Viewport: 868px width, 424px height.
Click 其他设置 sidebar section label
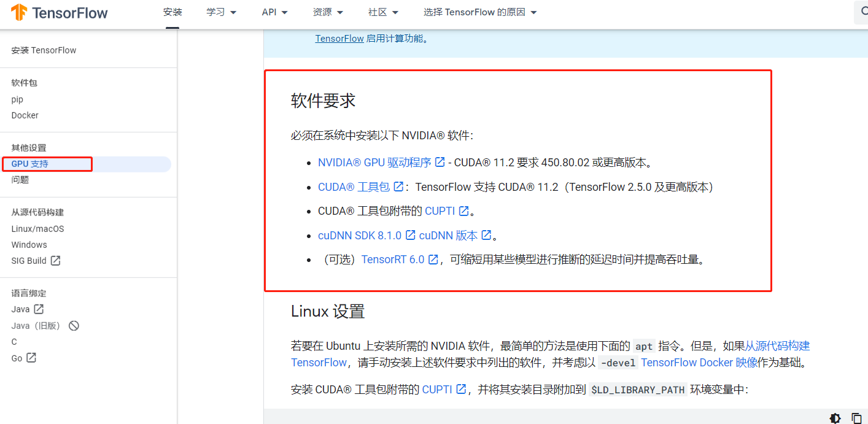29,148
